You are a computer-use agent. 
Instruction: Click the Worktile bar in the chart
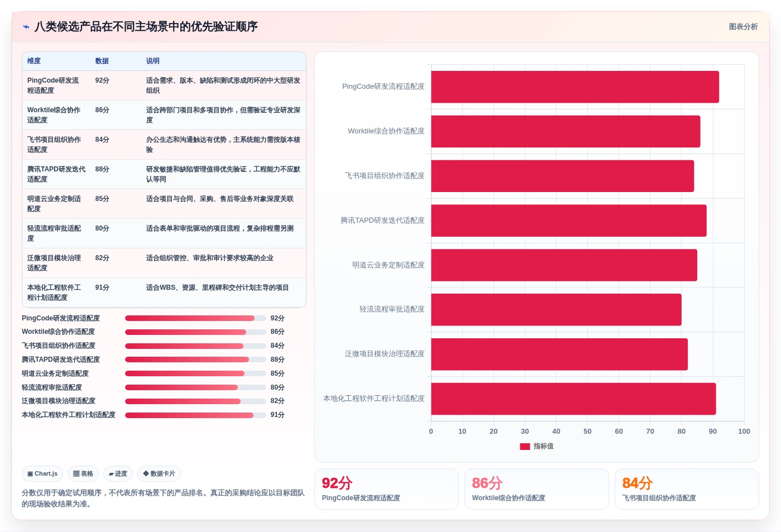[x=566, y=132]
